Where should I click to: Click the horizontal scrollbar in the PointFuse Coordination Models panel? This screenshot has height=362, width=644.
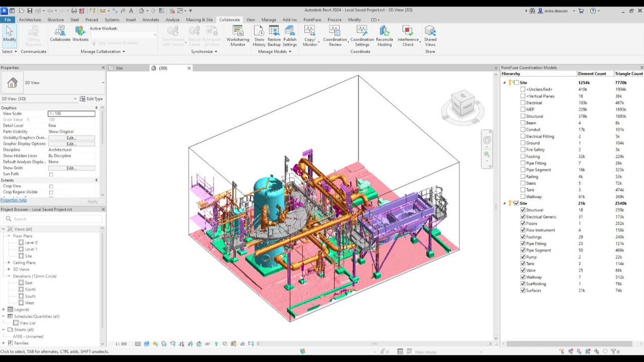pyautogui.click(x=572, y=344)
